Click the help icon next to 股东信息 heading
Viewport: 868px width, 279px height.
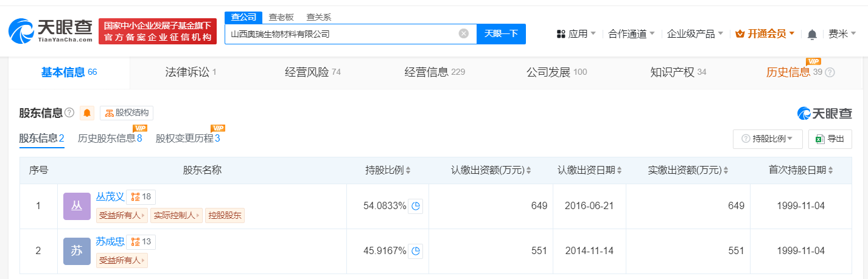(x=69, y=113)
